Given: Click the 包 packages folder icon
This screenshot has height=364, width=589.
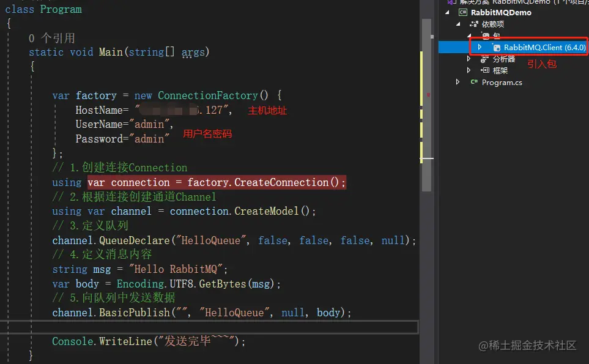Looking at the screenshot, I should tap(486, 35).
